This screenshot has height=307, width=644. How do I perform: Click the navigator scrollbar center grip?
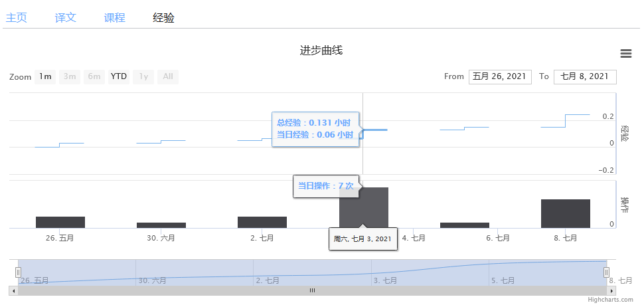point(312,290)
